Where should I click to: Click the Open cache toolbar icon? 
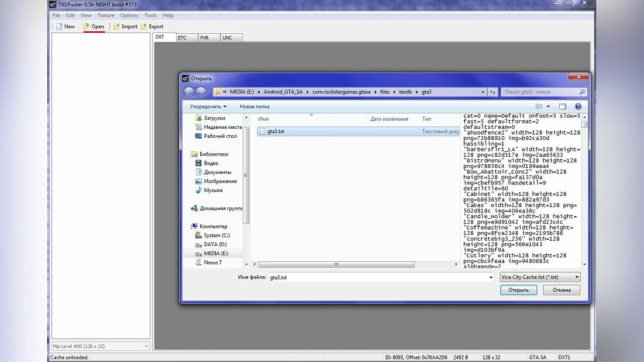click(x=86, y=26)
